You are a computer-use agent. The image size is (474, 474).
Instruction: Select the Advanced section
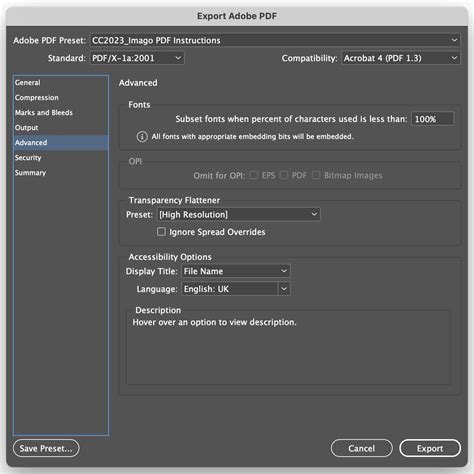61,143
